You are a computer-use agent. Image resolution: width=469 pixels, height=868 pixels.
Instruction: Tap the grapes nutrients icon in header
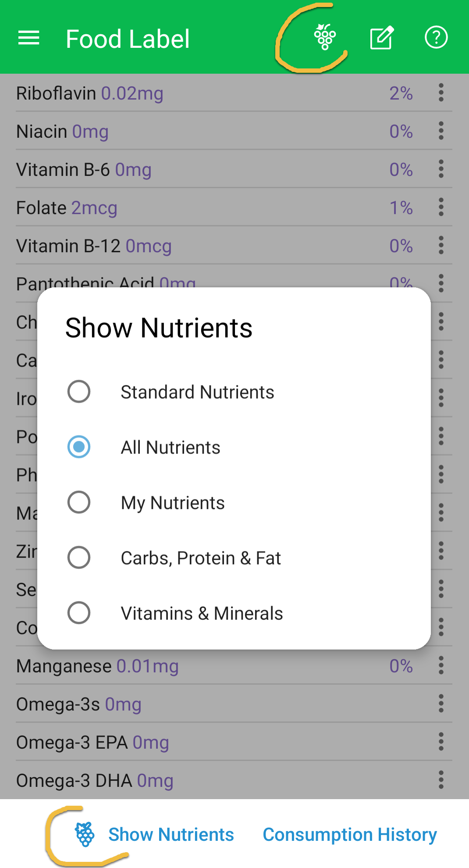pos(325,37)
